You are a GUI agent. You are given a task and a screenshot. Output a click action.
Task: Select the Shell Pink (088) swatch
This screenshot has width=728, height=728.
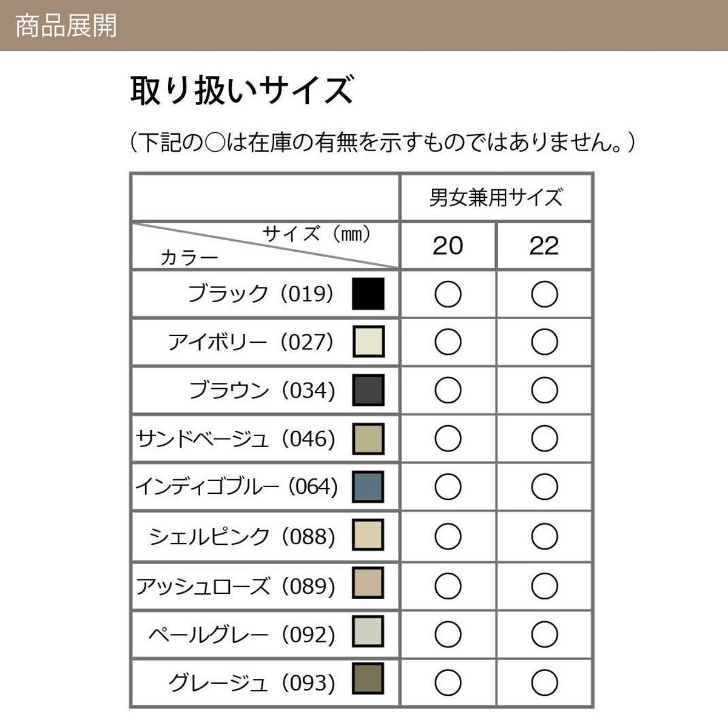tap(368, 535)
